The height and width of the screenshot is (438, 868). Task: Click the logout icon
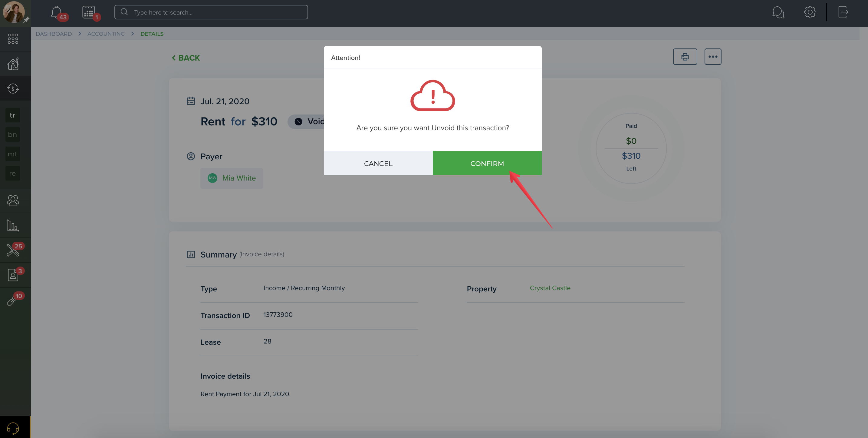(843, 12)
